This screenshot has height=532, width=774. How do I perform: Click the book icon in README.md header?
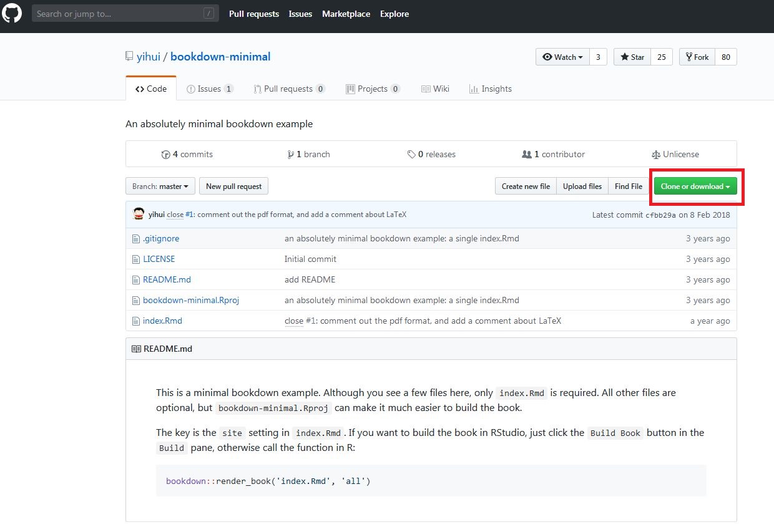(x=136, y=349)
